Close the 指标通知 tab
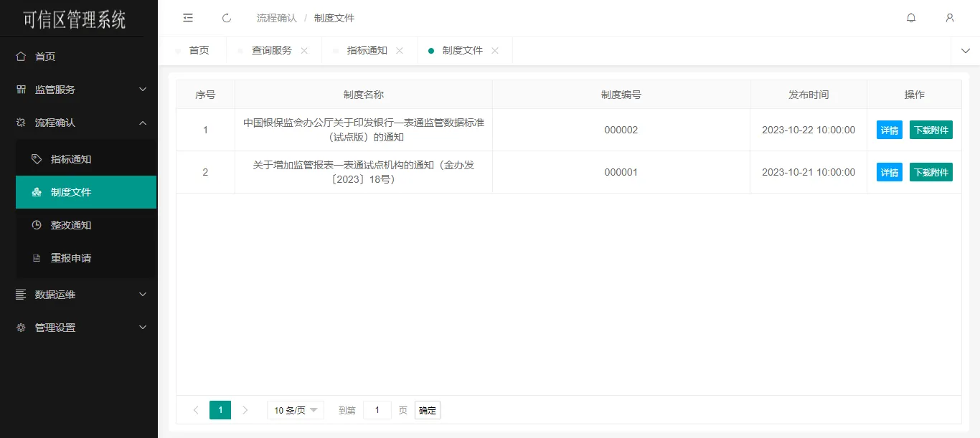This screenshot has height=438, width=980. 400,51
